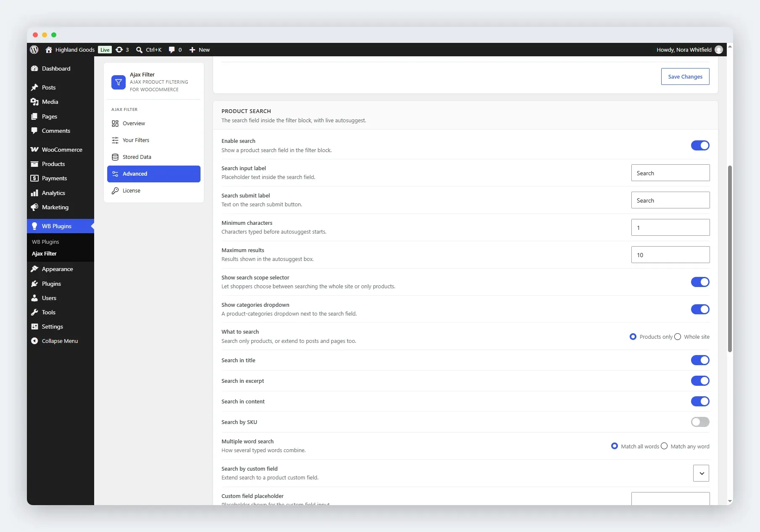Click the scrollbar up arrow
Viewport: 760px width, 532px height.
(730, 46)
